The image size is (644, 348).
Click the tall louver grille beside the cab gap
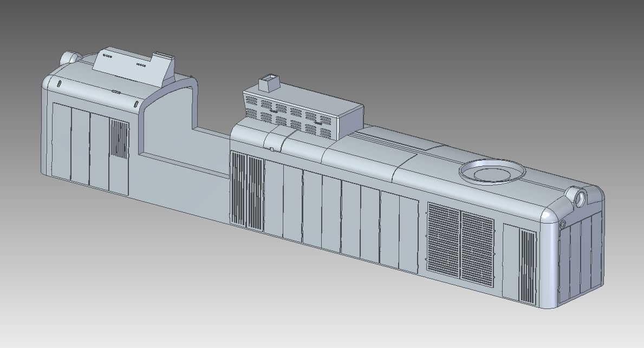click(247, 189)
